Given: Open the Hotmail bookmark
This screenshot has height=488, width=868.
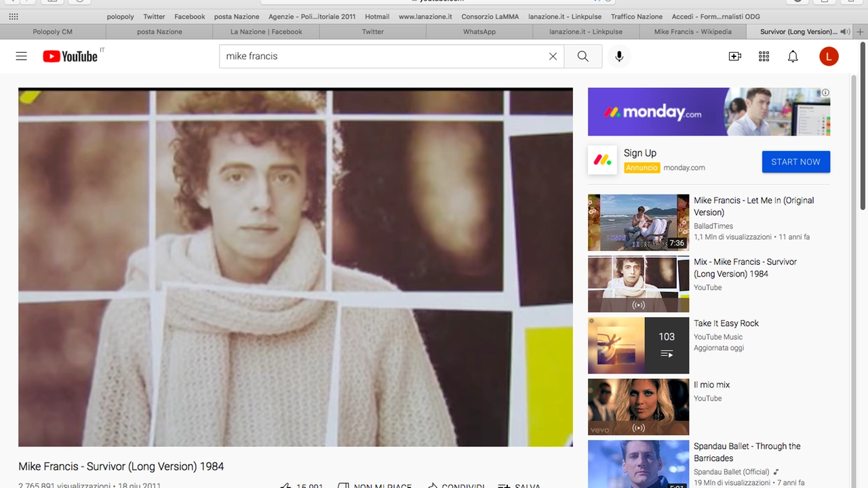Looking at the screenshot, I should pos(377,16).
